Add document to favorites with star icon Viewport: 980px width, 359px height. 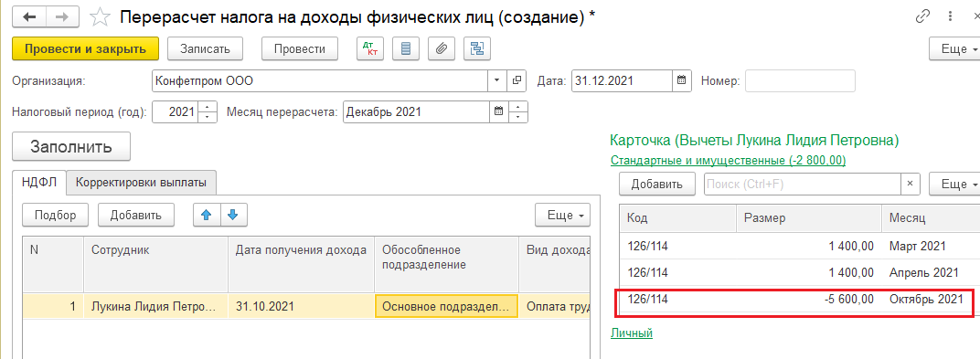(x=100, y=17)
